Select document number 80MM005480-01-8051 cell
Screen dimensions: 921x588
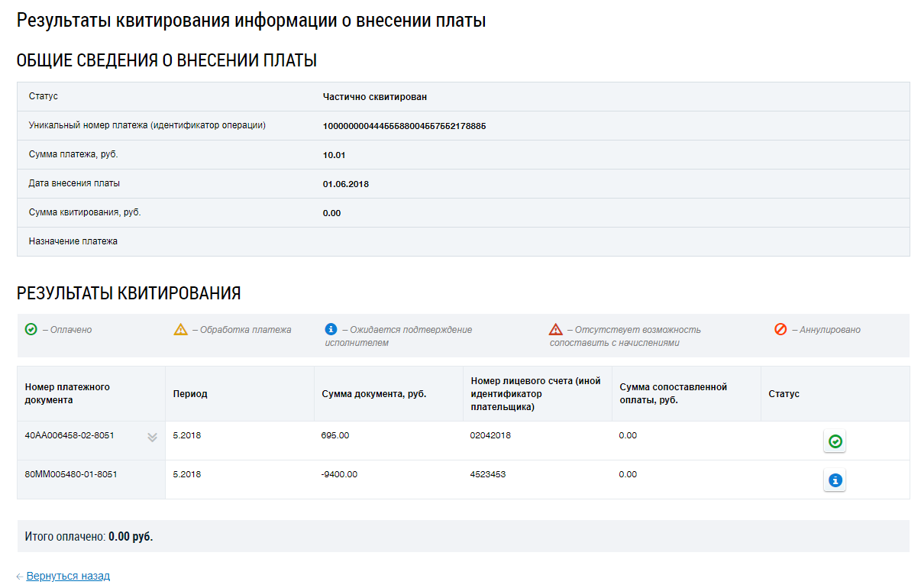click(x=70, y=474)
